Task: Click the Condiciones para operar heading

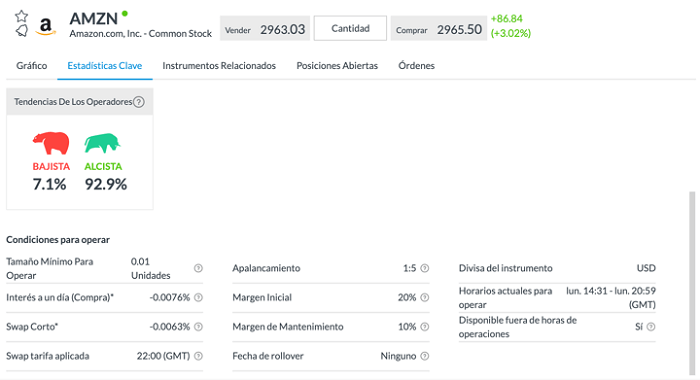Action: [x=58, y=240]
